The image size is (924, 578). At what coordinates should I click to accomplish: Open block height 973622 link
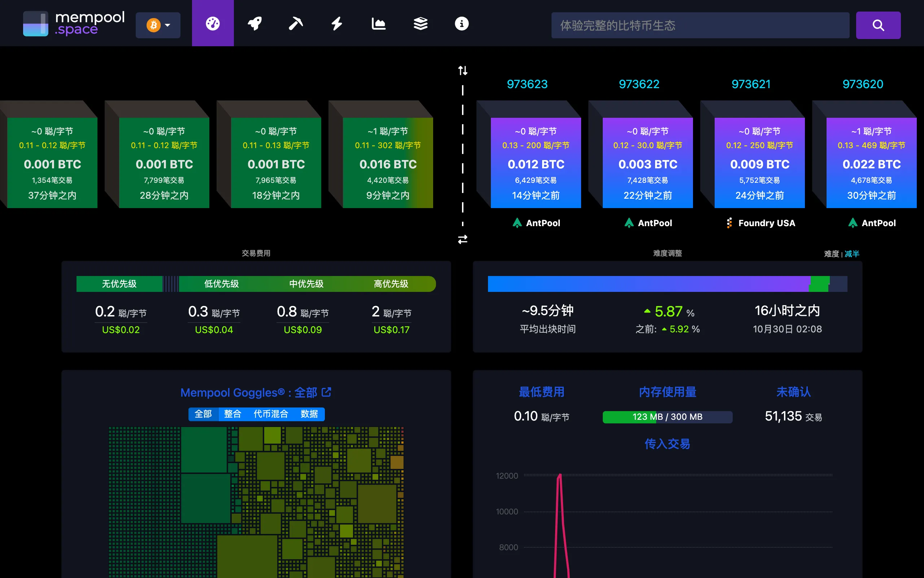[x=639, y=84]
